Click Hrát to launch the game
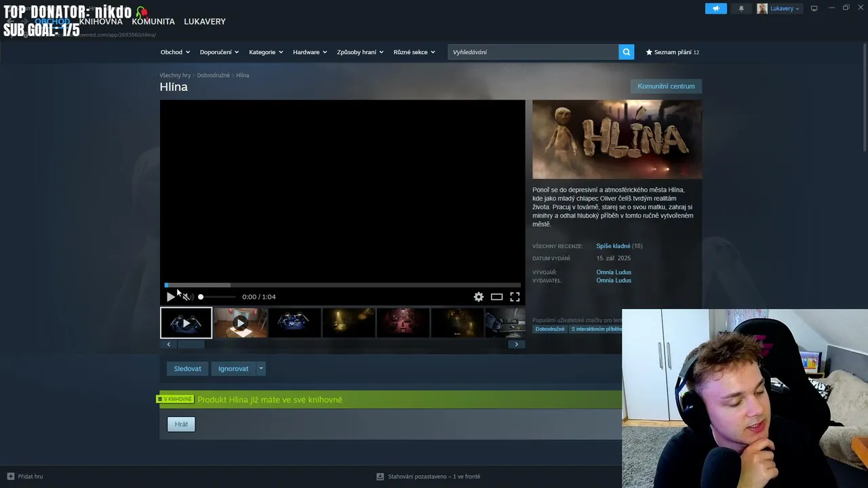The image size is (868, 488). [181, 424]
